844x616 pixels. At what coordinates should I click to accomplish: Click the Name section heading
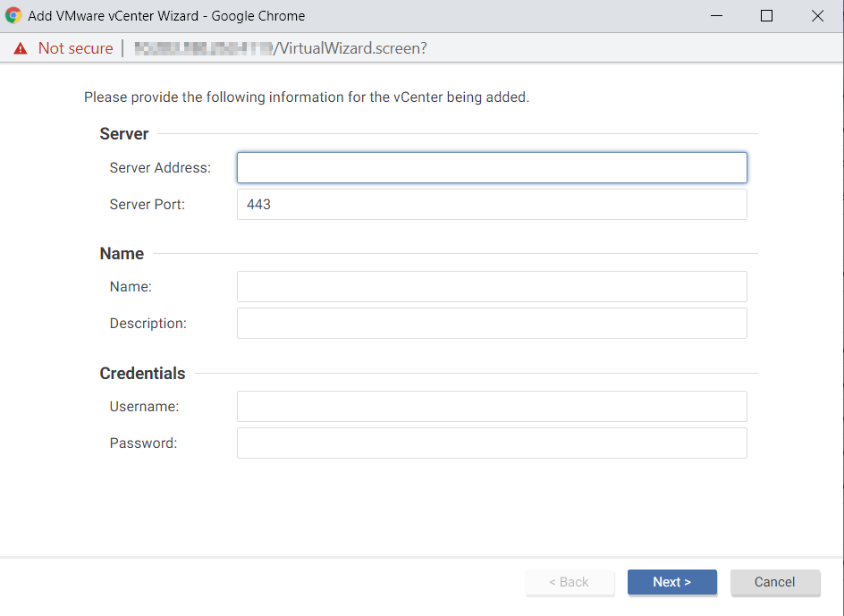tap(122, 253)
